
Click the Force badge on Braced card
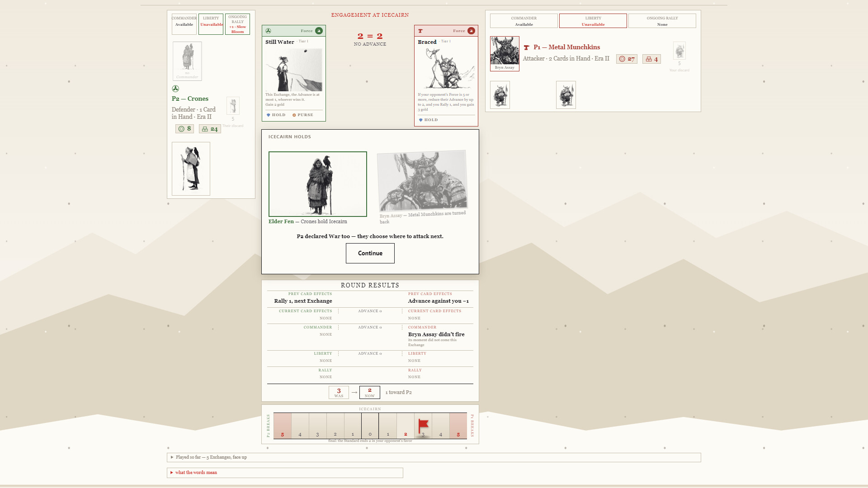[x=471, y=31]
